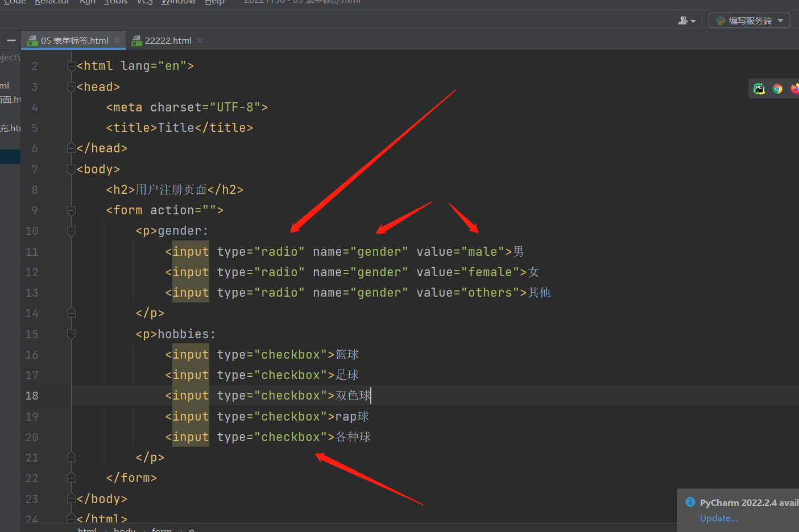Click line number 18 in the gutter
This screenshot has width=799, height=532.
[x=32, y=396]
